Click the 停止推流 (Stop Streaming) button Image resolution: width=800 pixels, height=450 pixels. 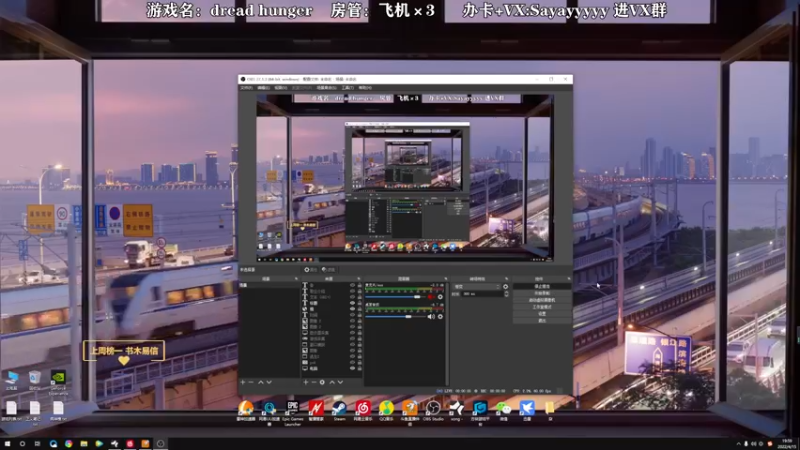pos(542,287)
